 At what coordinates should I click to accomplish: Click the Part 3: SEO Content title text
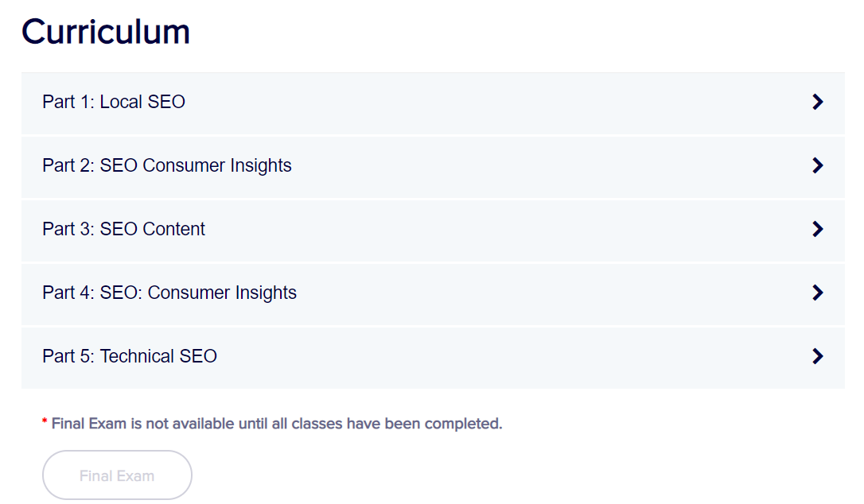coord(123,229)
